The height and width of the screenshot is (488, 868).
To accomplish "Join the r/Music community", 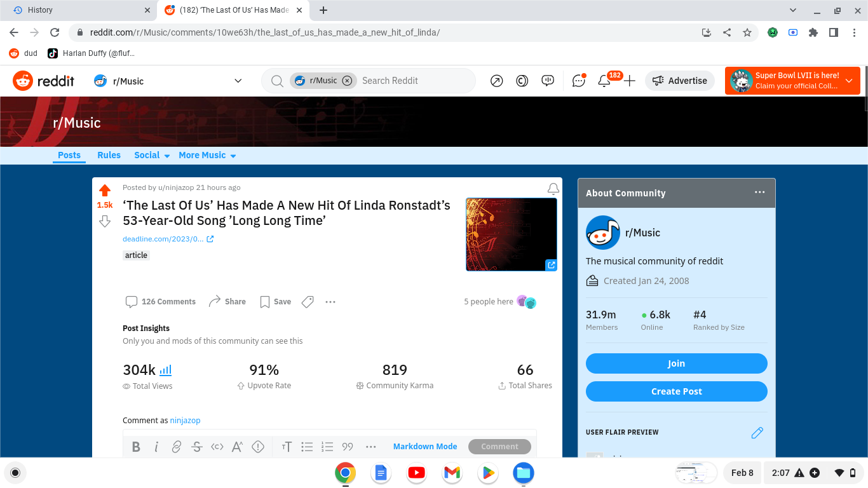I will (x=676, y=363).
